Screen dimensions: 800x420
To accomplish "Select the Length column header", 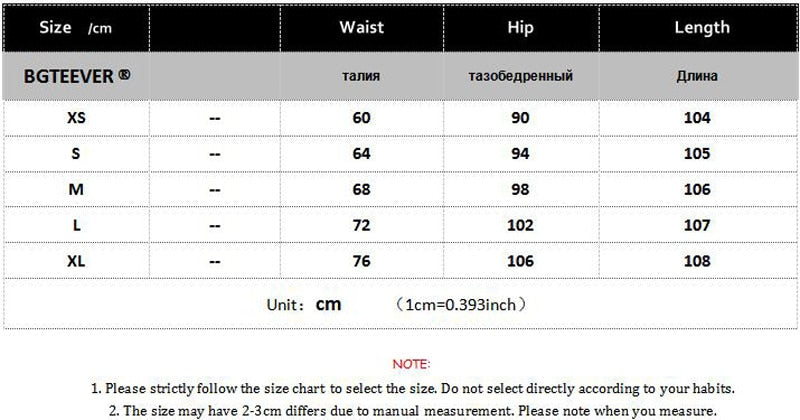I will pos(701,28).
